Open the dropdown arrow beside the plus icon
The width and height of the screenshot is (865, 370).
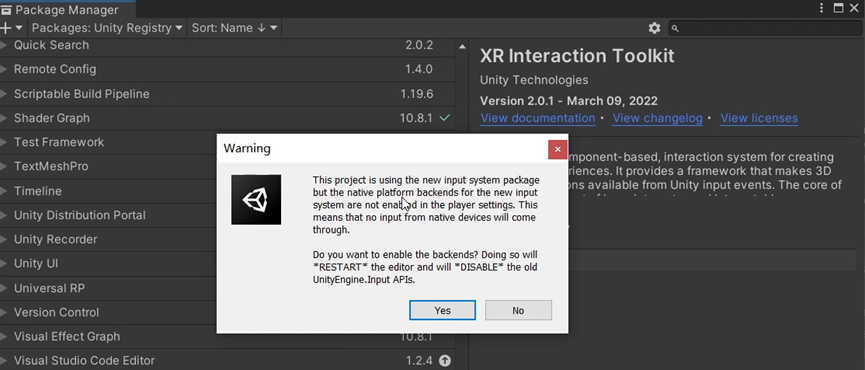(x=19, y=28)
